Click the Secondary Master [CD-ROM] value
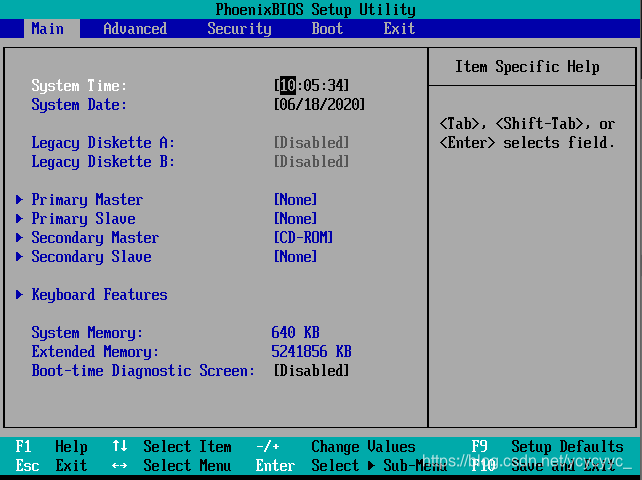Screen dimensions: 642x480 point(303,238)
